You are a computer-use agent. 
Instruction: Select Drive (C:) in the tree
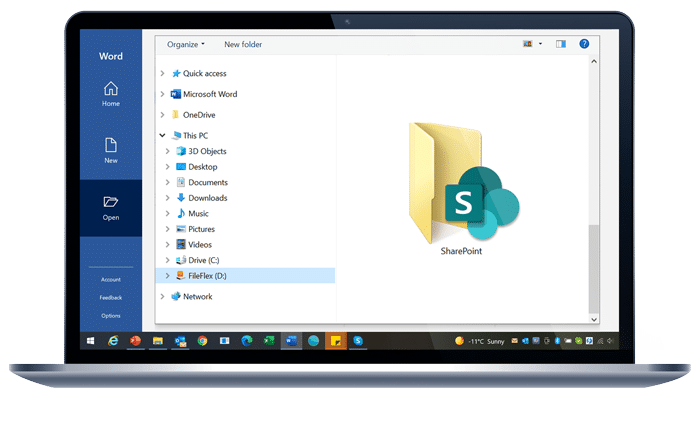(x=198, y=260)
